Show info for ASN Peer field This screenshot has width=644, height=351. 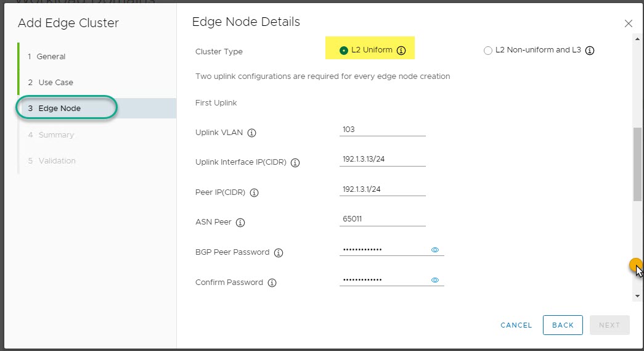click(240, 222)
